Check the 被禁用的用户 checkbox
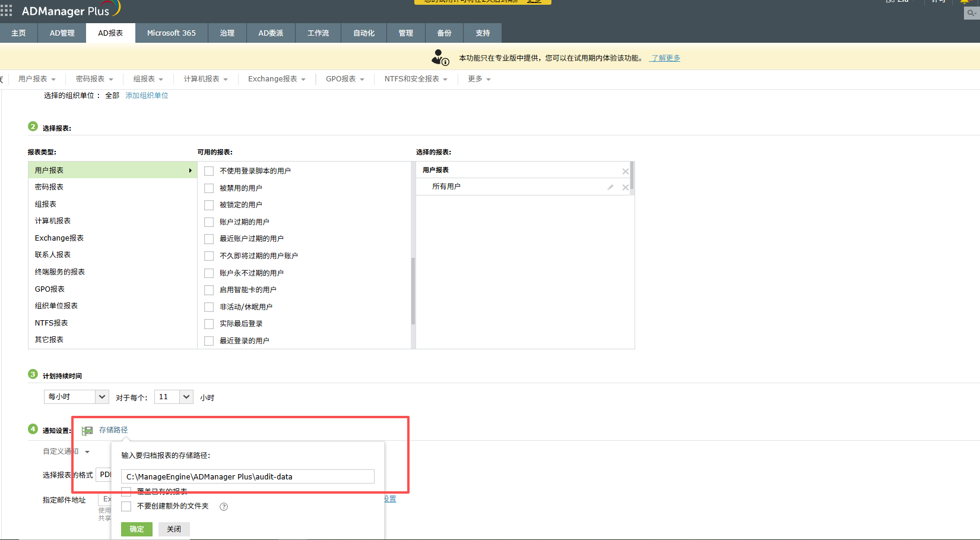This screenshot has height=540, width=980. [x=209, y=188]
